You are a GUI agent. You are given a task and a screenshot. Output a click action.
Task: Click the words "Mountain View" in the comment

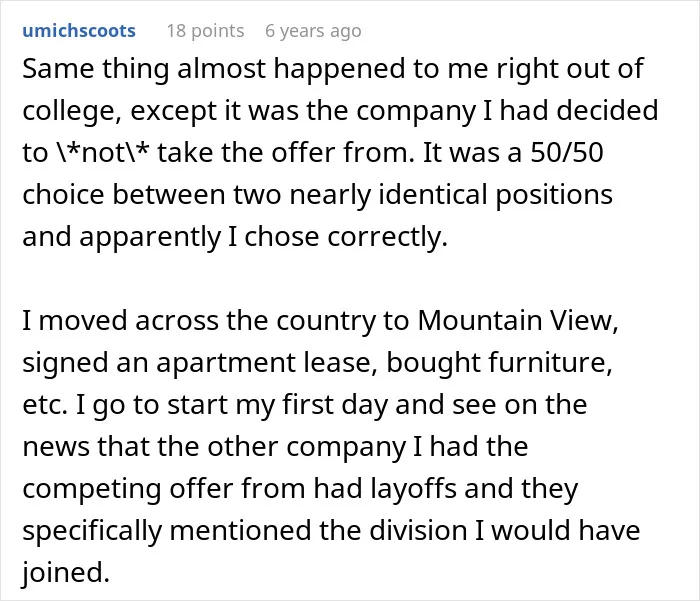518,321
